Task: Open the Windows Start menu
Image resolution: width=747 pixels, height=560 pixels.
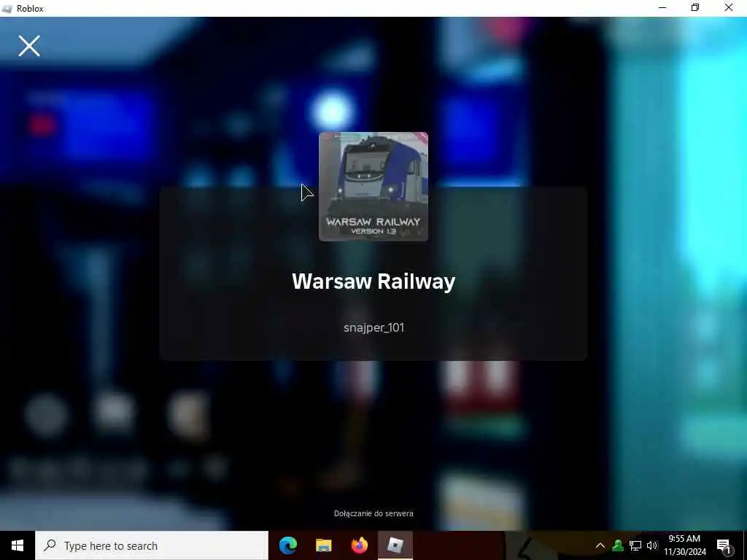Action: 18,545
